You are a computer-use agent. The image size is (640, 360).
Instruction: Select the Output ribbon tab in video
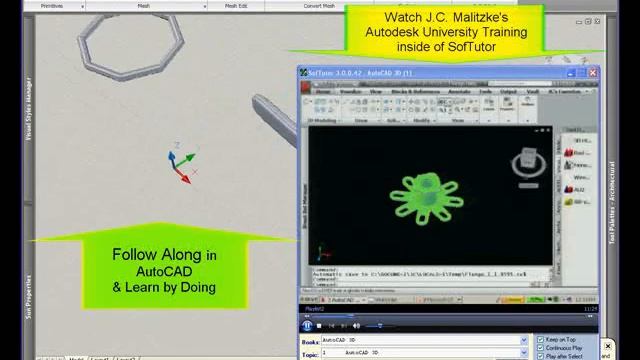(508, 92)
